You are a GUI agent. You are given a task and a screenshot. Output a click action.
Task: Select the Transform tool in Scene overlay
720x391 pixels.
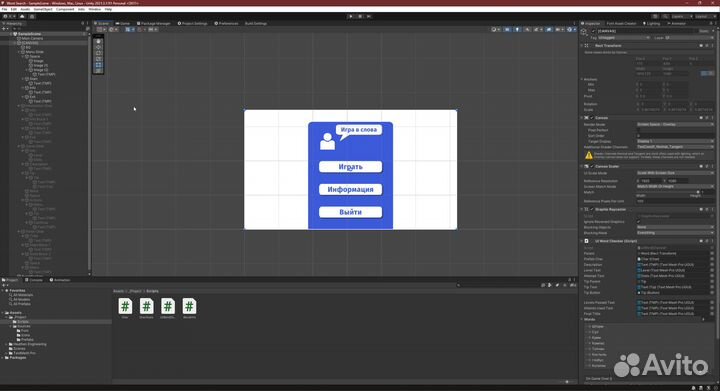[98, 71]
